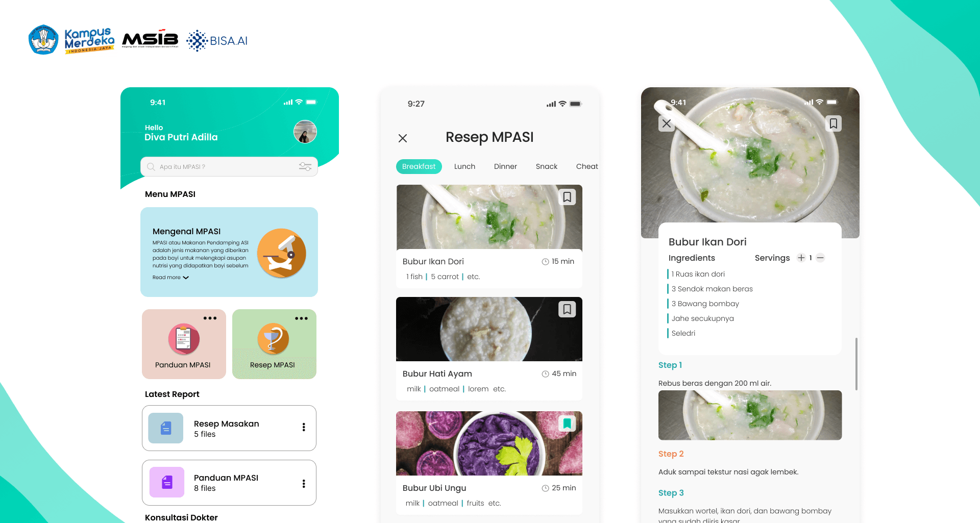Tap the Diva Putri Adilla profile avatar

pos(305,132)
